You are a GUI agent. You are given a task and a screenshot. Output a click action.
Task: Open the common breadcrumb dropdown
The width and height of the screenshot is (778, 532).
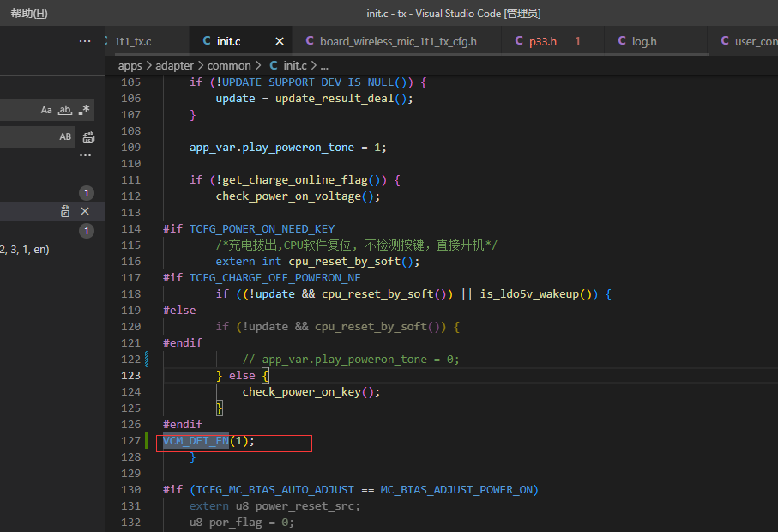229,66
